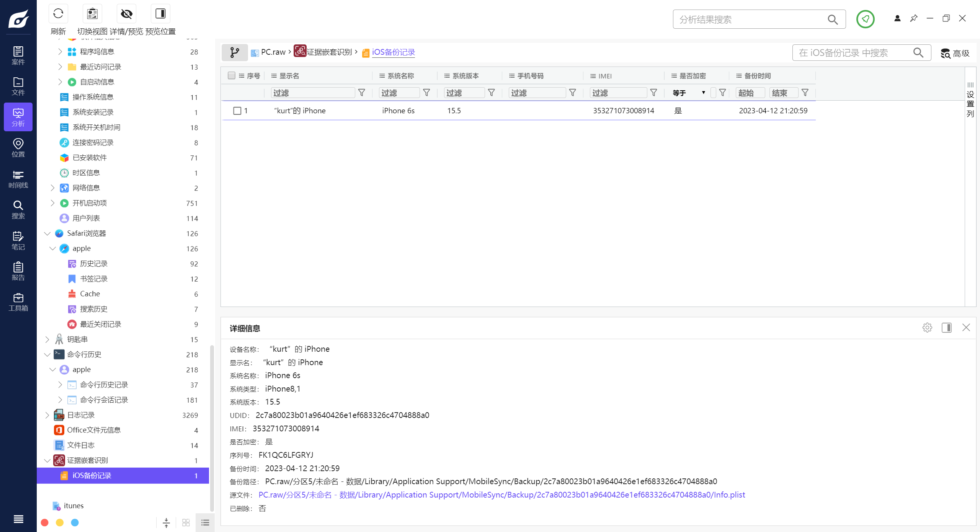Click the gear icon in the detail panel
The image size is (980, 532).
point(927,328)
